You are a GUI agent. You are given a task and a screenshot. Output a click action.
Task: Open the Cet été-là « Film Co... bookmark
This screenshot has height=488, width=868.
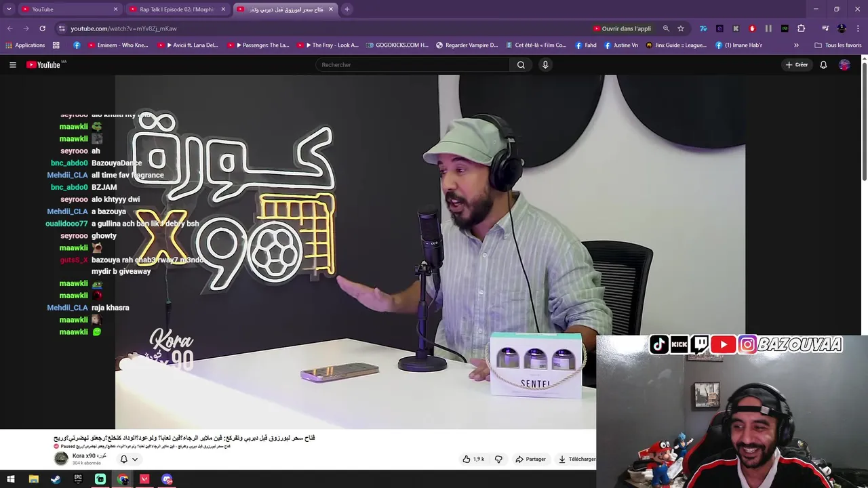536,45
